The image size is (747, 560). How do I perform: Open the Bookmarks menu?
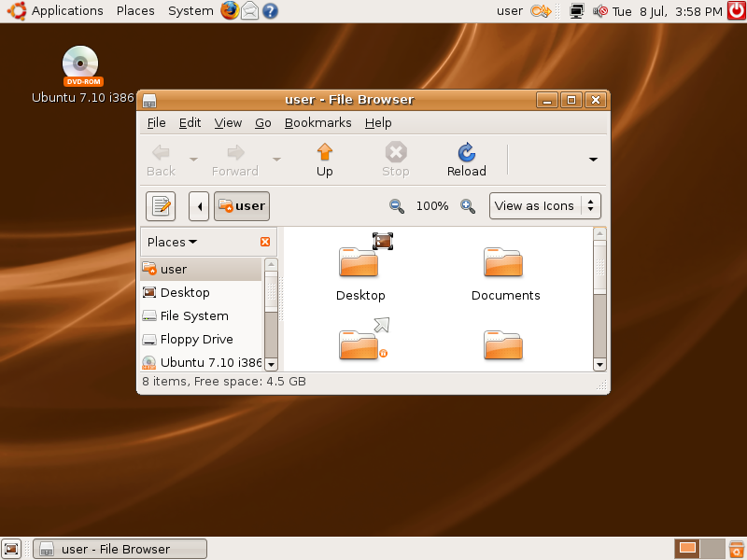click(x=317, y=123)
